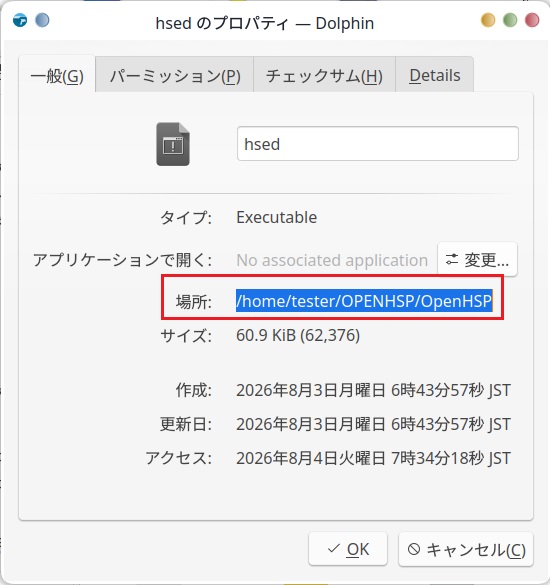This screenshot has height=585, width=550.
Task: Click the executable file type icon
Action: 173,144
